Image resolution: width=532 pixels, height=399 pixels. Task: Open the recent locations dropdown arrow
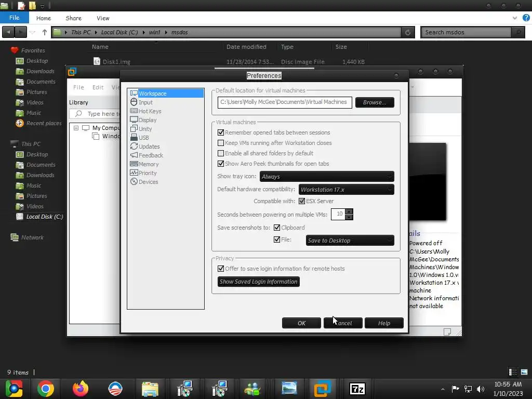pyautogui.click(x=32, y=32)
